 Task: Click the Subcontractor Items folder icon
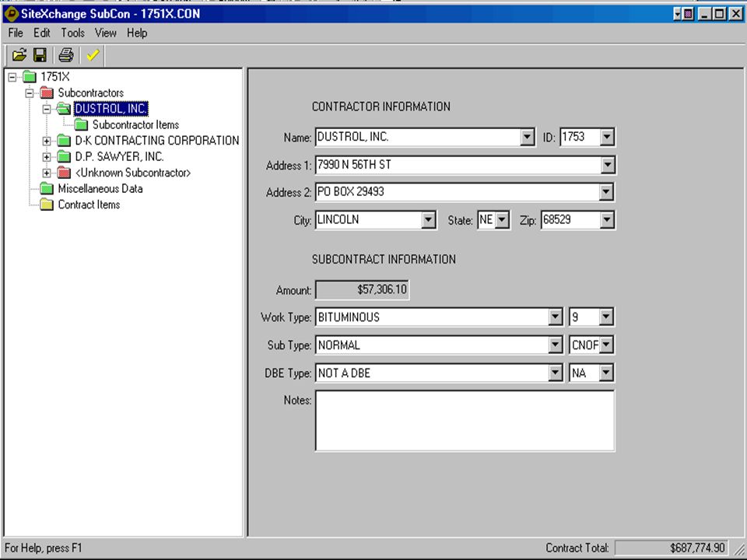[x=81, y=124]
